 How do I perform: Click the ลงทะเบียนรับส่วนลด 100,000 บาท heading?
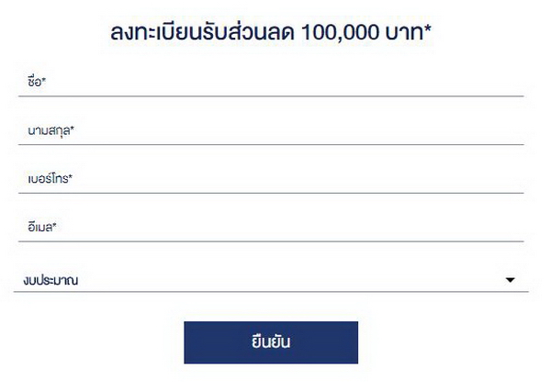pyautogui.click(x=271, y=34)
